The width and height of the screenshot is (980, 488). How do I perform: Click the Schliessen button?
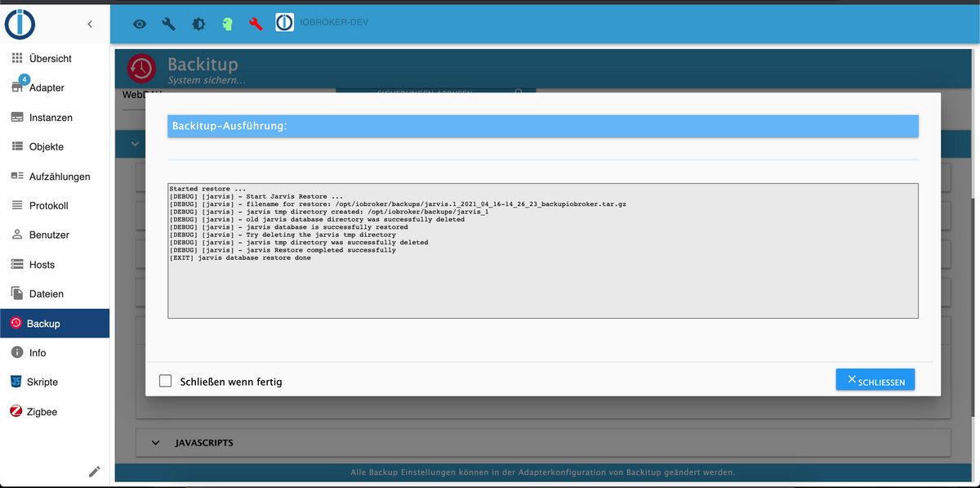[x=875, y=379]
